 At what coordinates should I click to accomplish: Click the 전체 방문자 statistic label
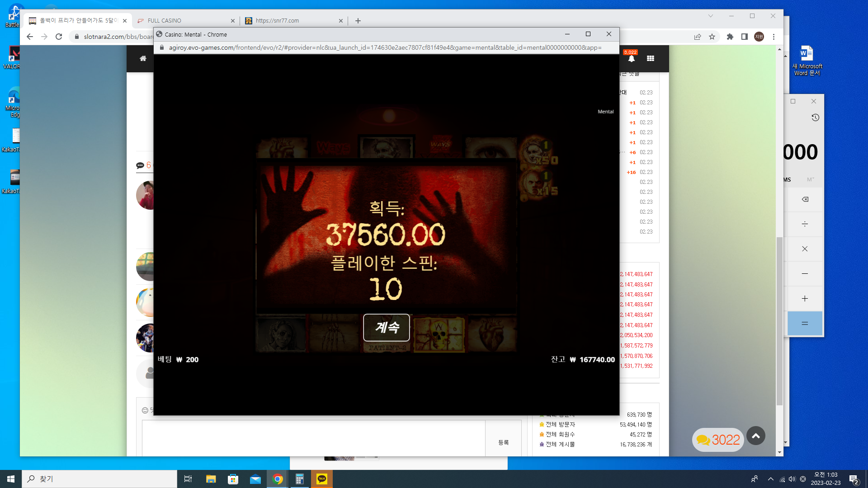560,424
